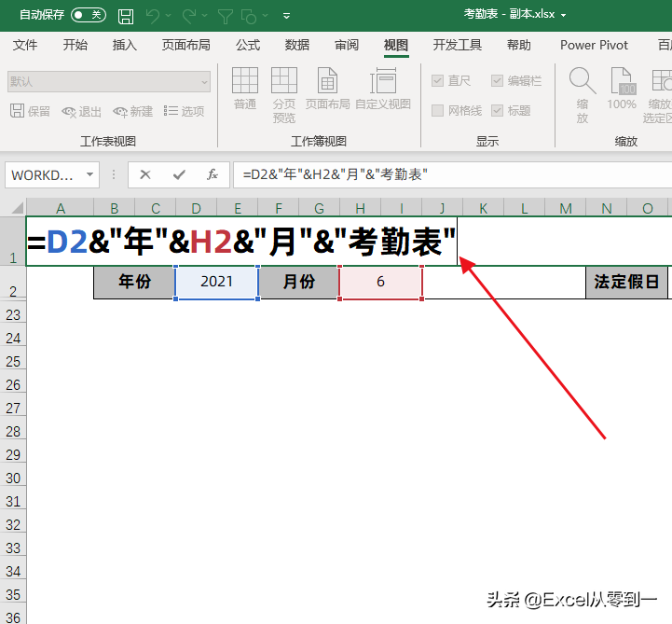Screen dimensions: 672x624
Task: Switch to the 页面布局 ribbon tab
Action: 185,45
